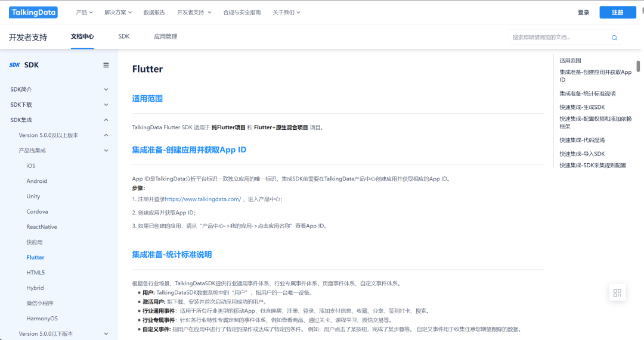Viewport: 644px width, 340px height.
Task: Select ReactNative in the sidebar tree
Action: (42, 227)
